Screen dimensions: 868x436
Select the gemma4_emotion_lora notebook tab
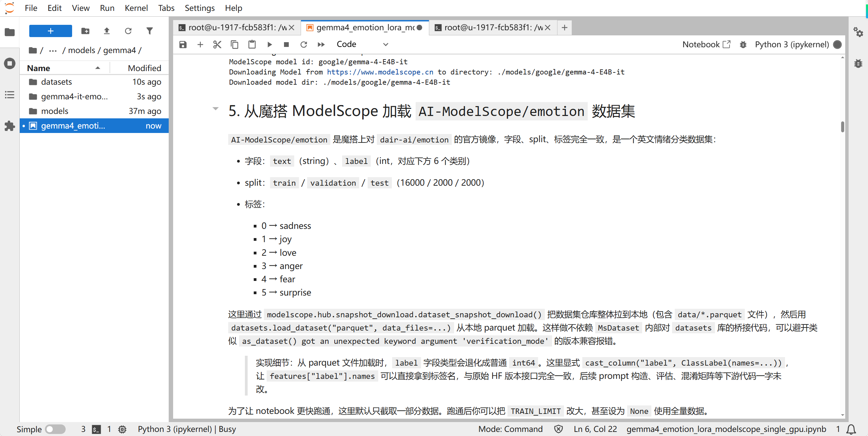(365, 28)
